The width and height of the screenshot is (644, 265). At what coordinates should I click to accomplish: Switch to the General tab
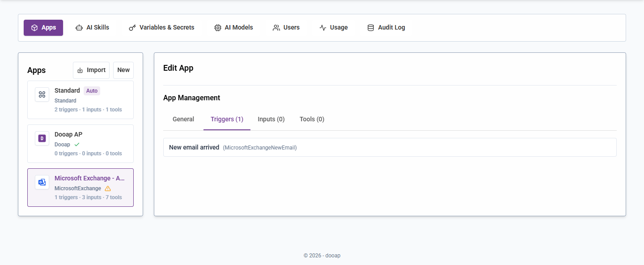pyautogui.click(x=183, y=119)
